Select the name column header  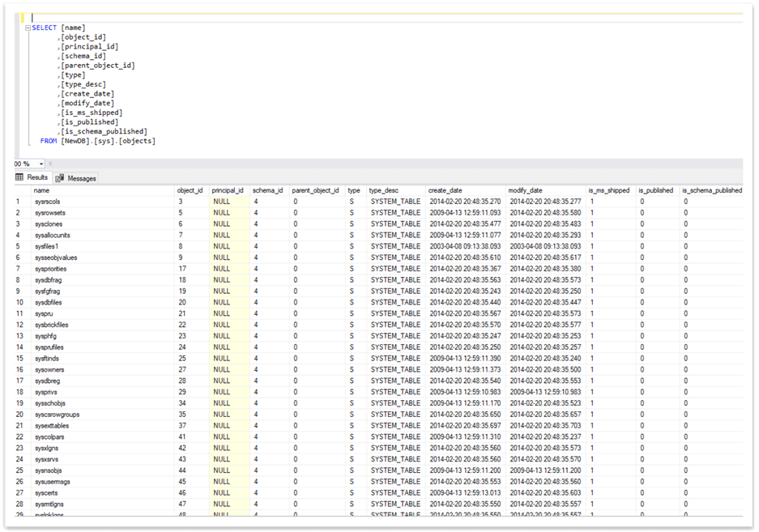[104, 191]
